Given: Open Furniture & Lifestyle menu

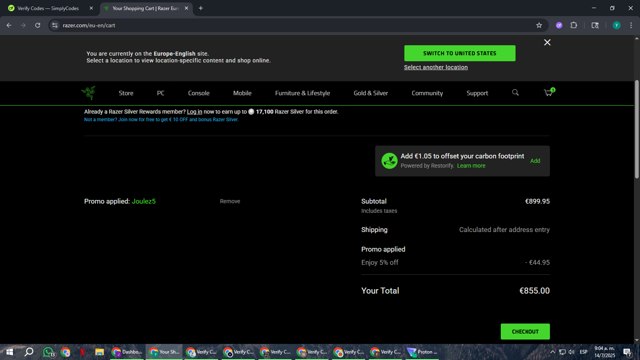Looking at the screenshot, I should (x=302, y=93).
